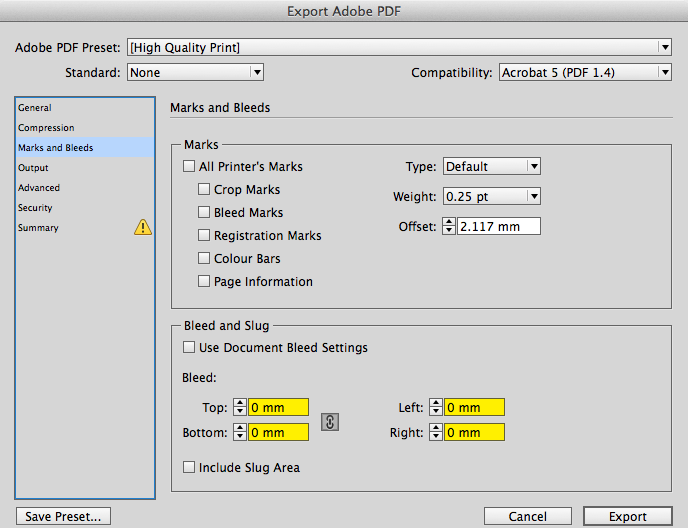
Task: Check Page Information option
Action: [x=204, y=281]
